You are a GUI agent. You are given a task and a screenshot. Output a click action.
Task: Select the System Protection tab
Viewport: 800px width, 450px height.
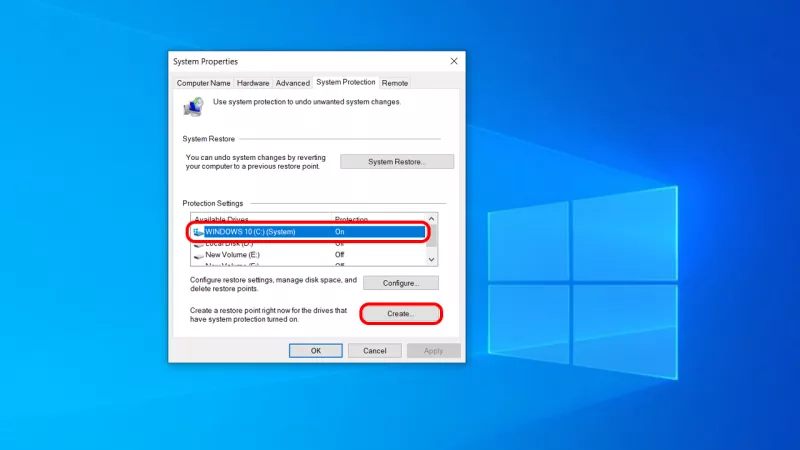(345, 82)
